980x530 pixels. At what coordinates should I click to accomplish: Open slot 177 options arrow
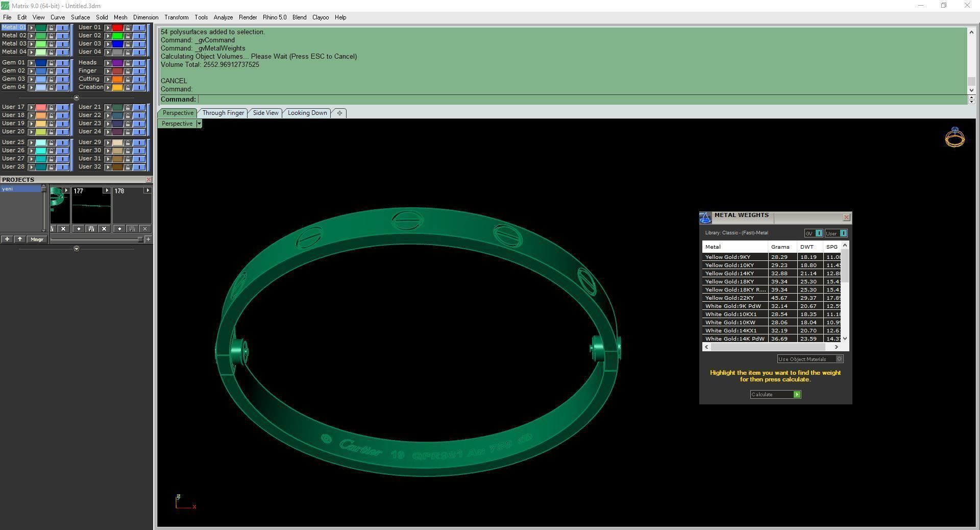(107, 190)
